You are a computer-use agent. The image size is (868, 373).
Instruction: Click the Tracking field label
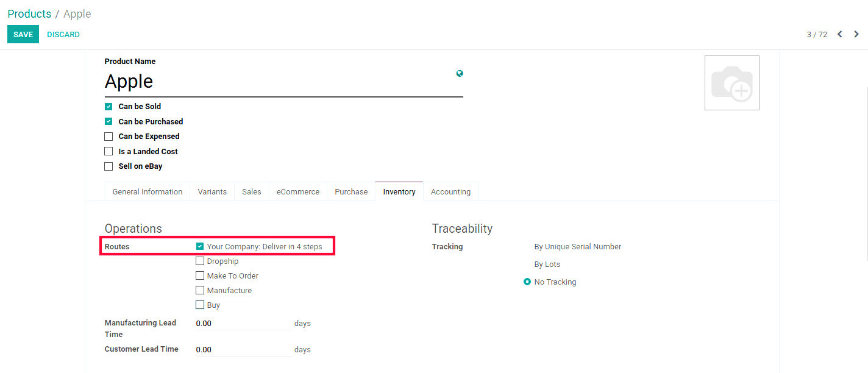pyautogui.click(x=447, y=247)
